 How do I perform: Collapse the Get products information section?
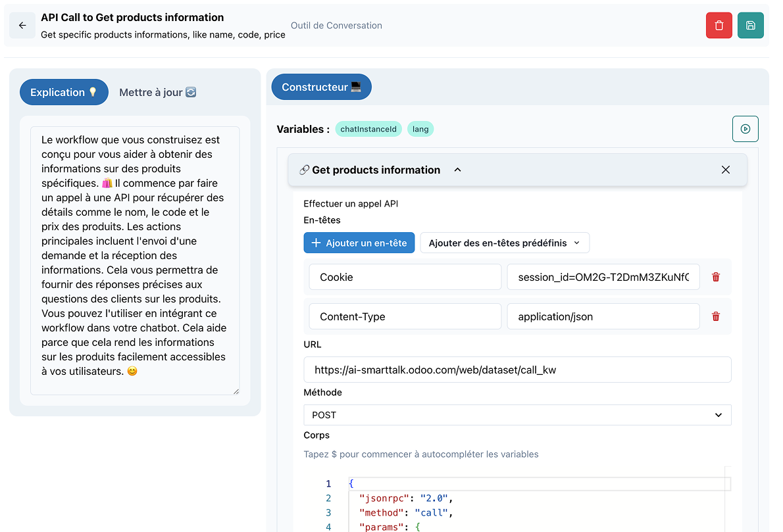pos(457,169)
